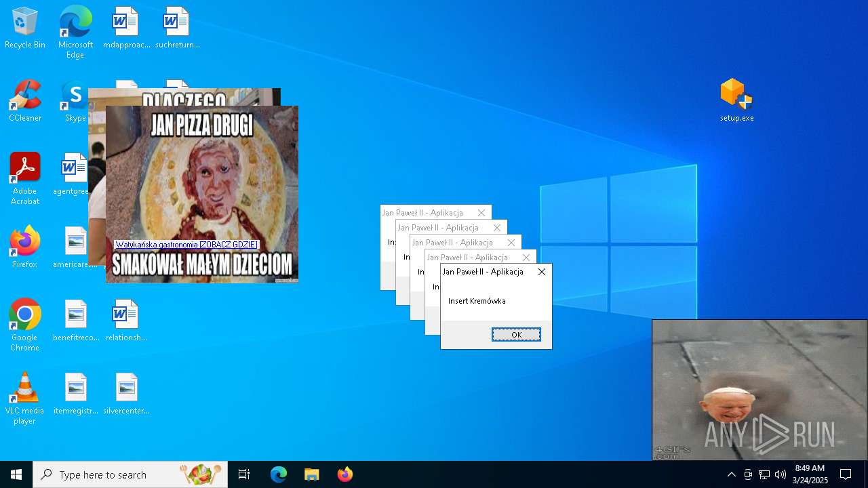Open VLC media player shortcut

25,399
